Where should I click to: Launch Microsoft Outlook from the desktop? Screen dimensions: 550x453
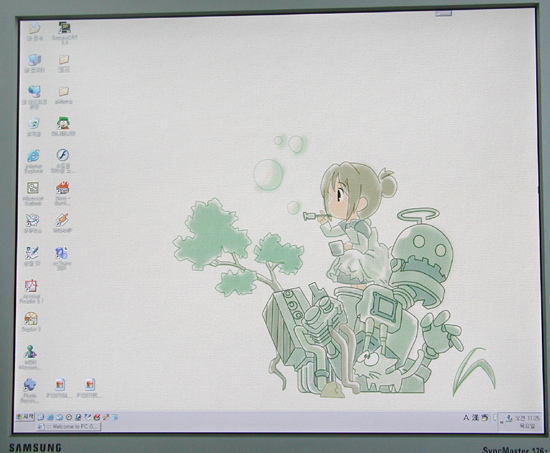pyautogui.click(x=33, y=194)
